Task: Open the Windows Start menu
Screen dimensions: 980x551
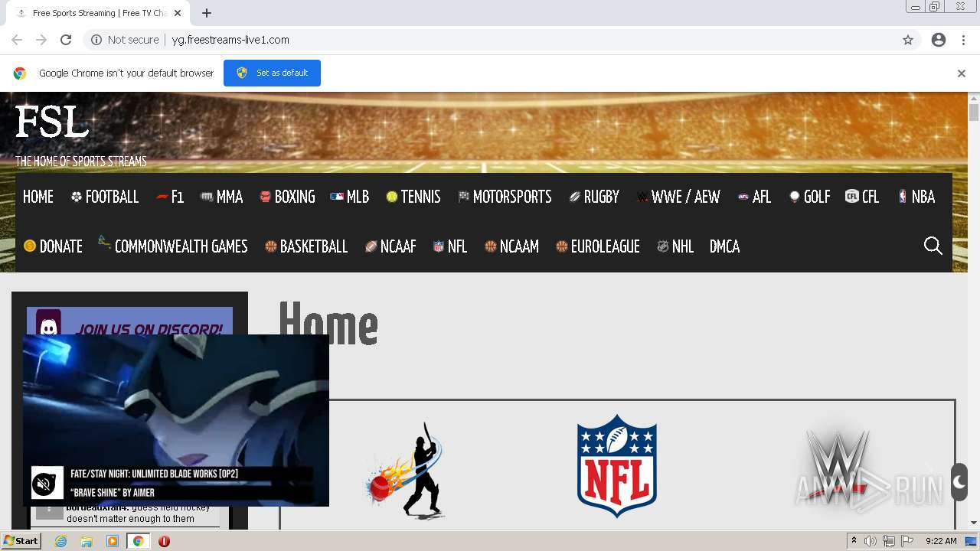Action: click(21, 541)
